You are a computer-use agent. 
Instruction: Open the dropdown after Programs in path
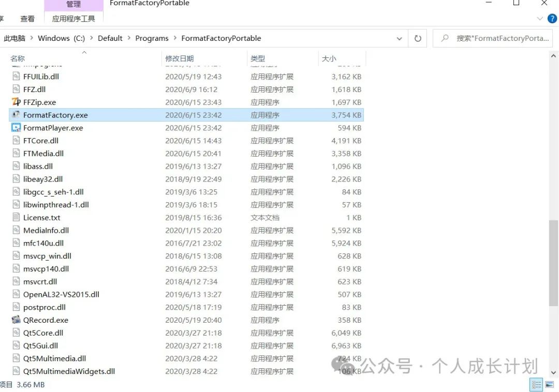(x=175, y=38)
